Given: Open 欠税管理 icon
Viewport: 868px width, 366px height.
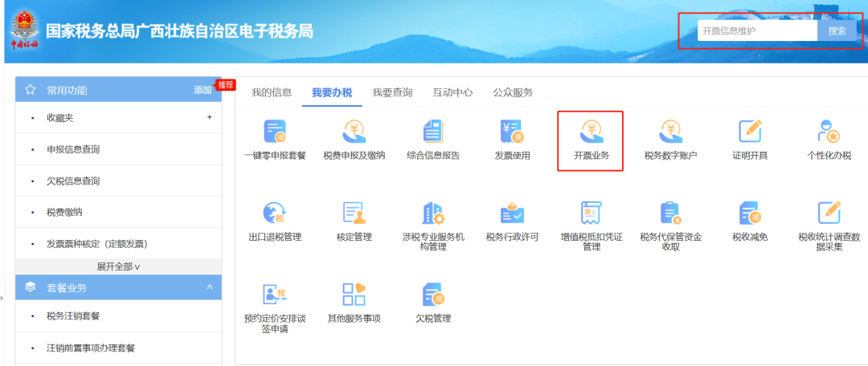Looking at the screenshot, I should coord(433,295).
